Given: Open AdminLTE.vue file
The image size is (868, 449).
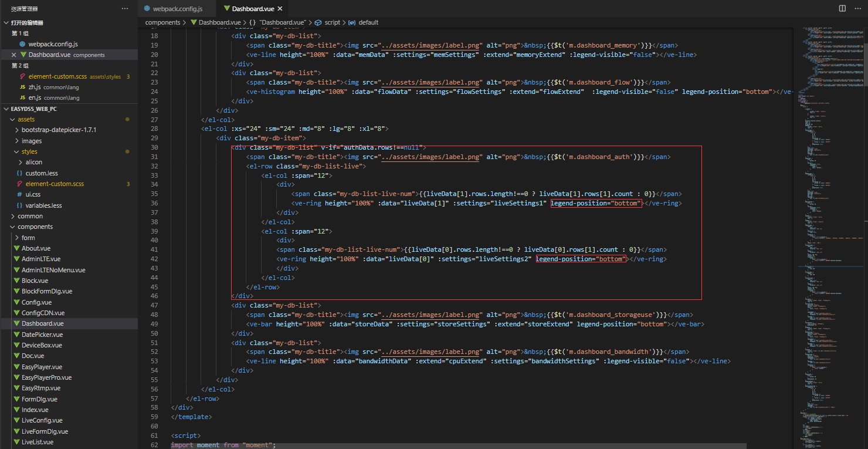Looking at the screenshot, I should pos(69,259).
